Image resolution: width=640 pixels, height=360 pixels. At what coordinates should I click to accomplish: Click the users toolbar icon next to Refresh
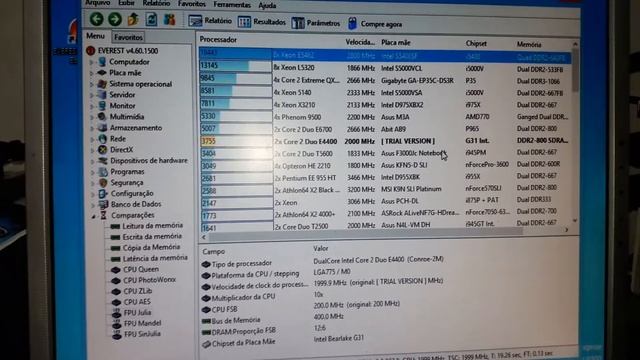pyautogui.click(x=169, y=19)
